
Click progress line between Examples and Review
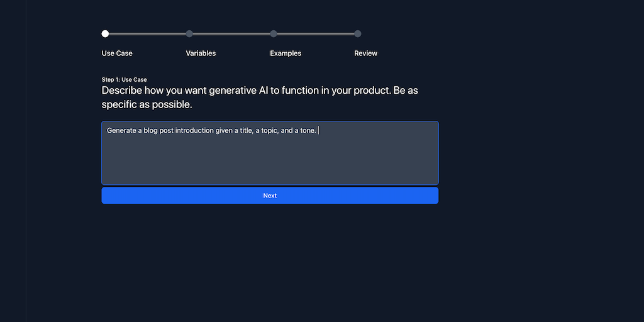(x=316, y=34)
